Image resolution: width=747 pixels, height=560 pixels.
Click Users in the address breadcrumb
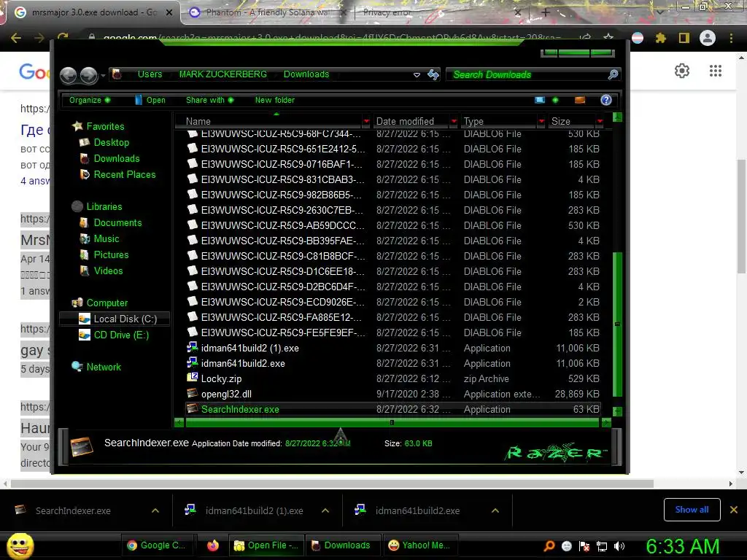[x=150, y=74]
